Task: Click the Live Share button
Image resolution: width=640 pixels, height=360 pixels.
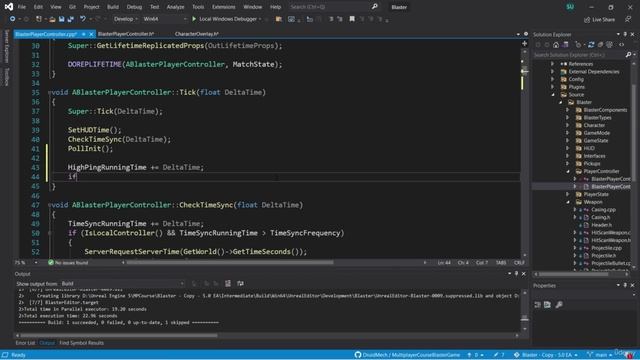Action: click(599, 20)
